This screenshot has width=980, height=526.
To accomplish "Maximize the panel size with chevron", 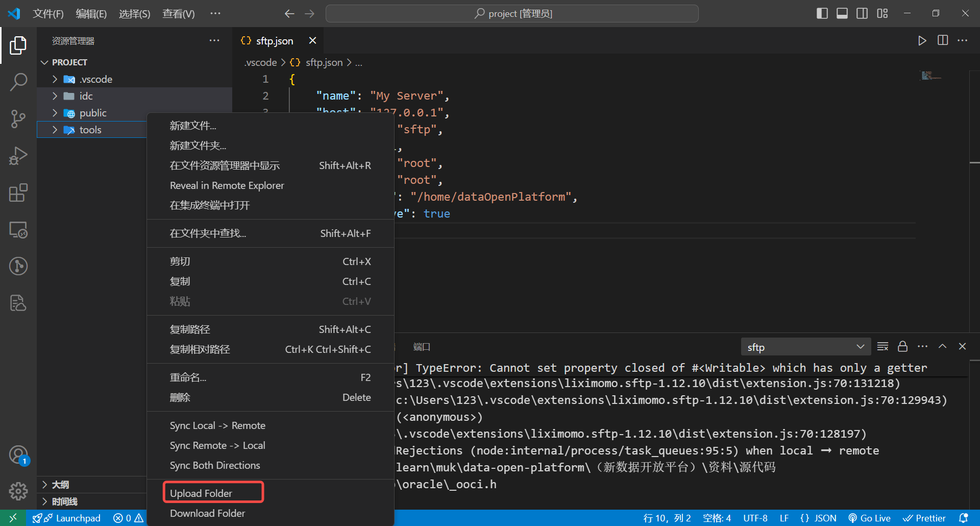I will pyautogui.click(x=943, y=347).
